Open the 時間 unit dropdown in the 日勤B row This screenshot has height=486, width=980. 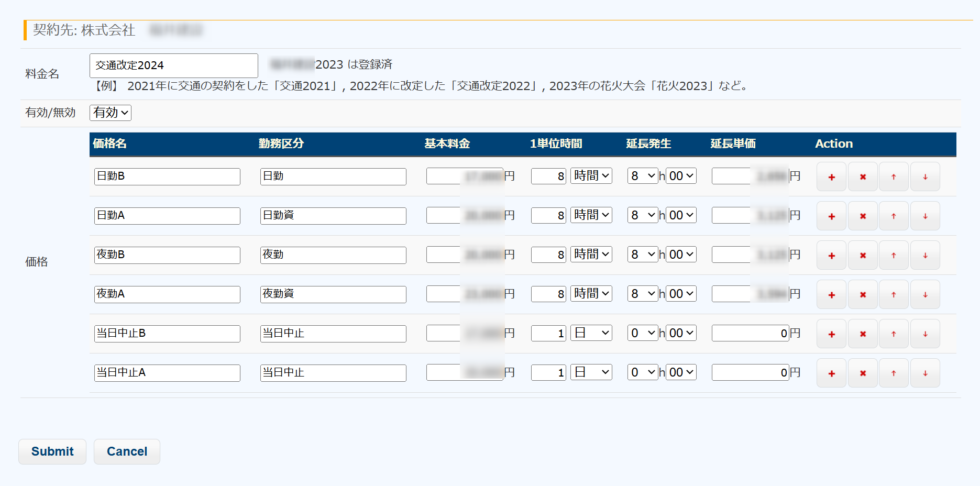point(591,176)
